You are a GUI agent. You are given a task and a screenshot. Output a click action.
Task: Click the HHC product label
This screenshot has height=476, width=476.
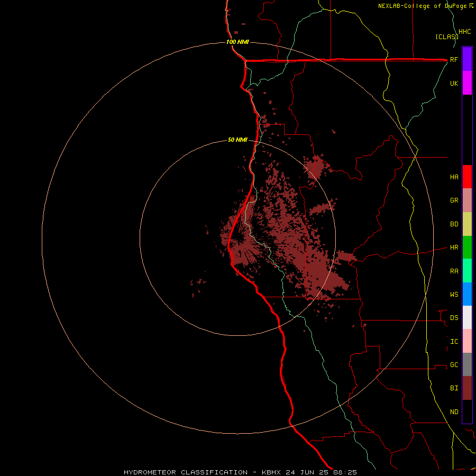tap(464, 32)
